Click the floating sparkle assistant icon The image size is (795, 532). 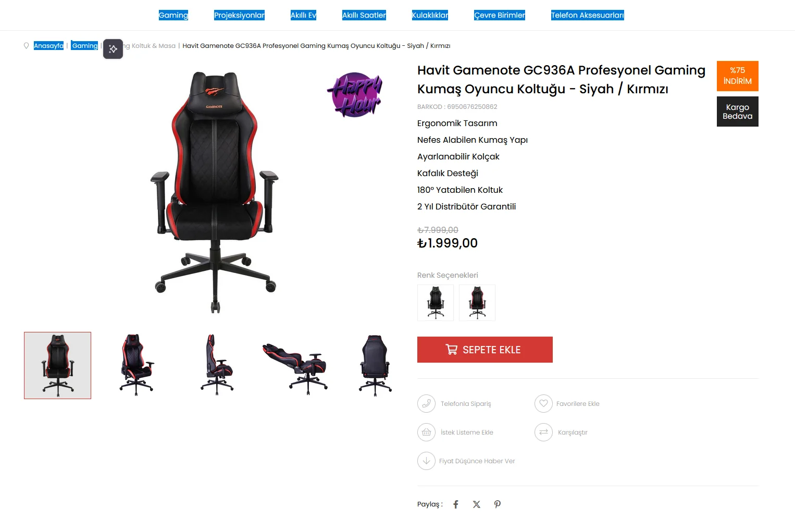click(x=113, y=49)
